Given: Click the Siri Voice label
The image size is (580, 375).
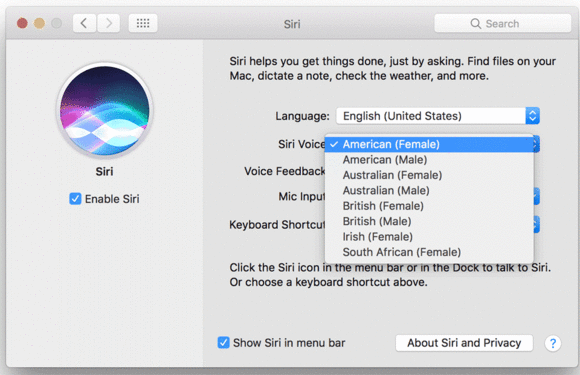Looking at the screenshot, I should pos(301,144).
